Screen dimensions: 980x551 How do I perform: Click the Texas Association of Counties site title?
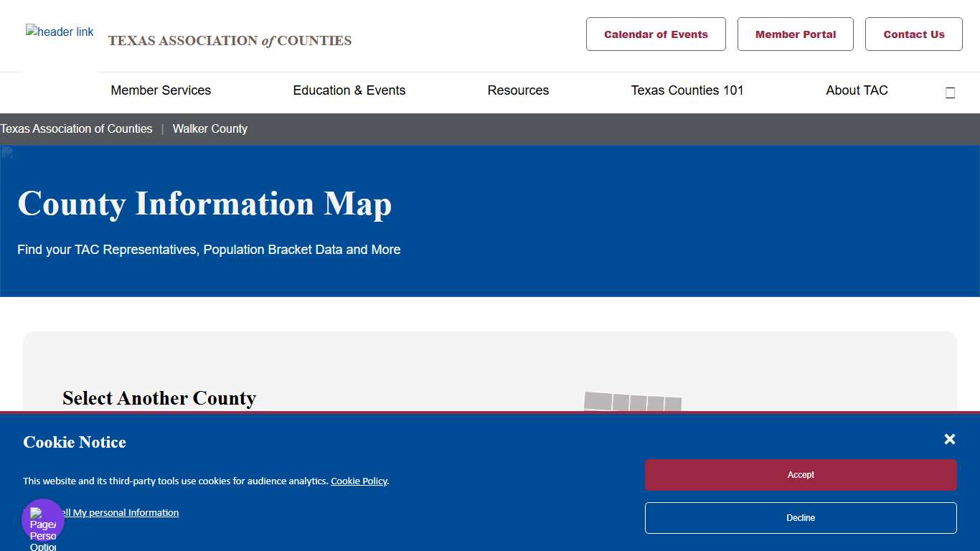point(230,41)
